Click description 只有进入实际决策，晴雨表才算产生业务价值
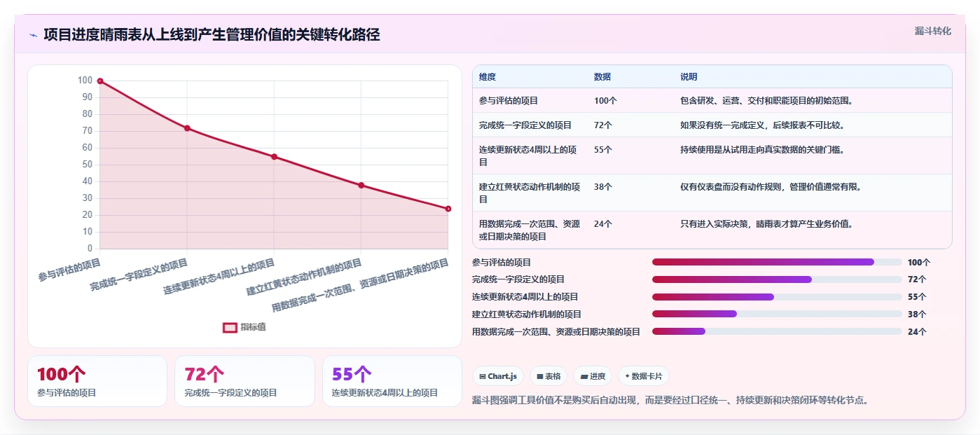This screenshot has width=980, height=435. (766, 224)
